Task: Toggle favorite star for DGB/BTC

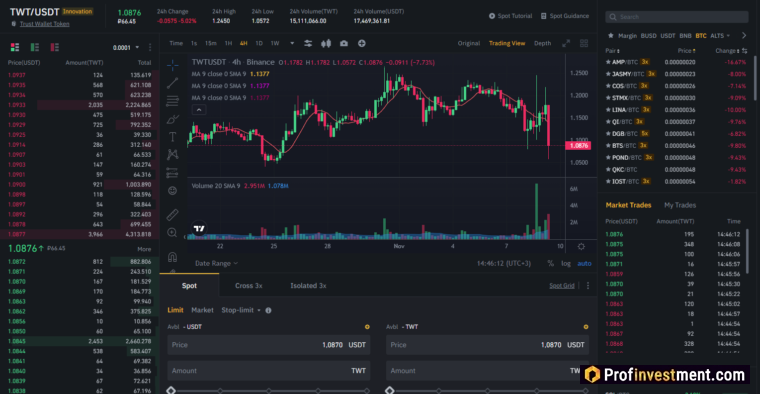Action: (608, 133)
